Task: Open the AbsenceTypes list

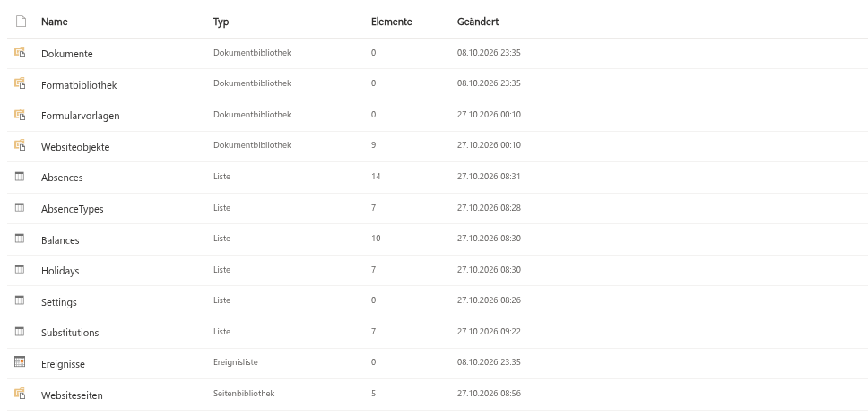Action: click(73, 209)
